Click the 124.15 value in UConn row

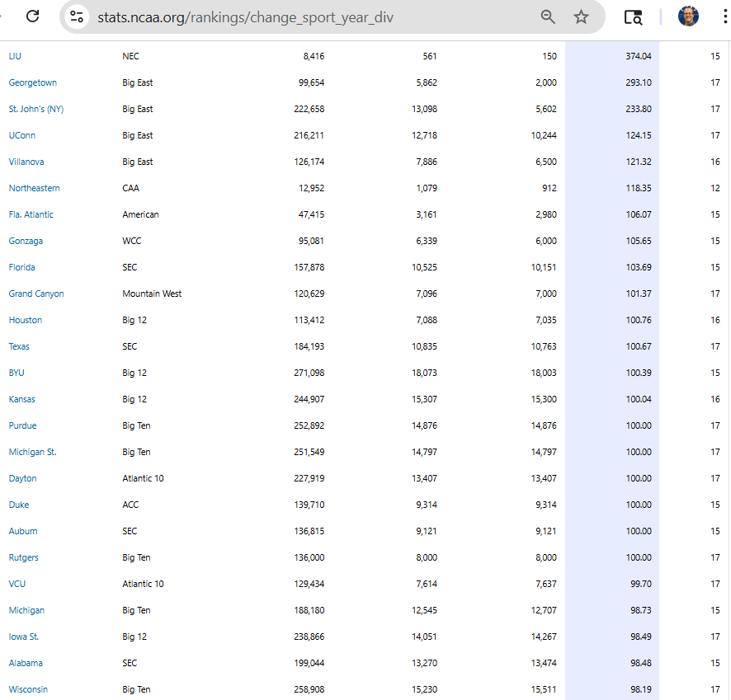639,135
